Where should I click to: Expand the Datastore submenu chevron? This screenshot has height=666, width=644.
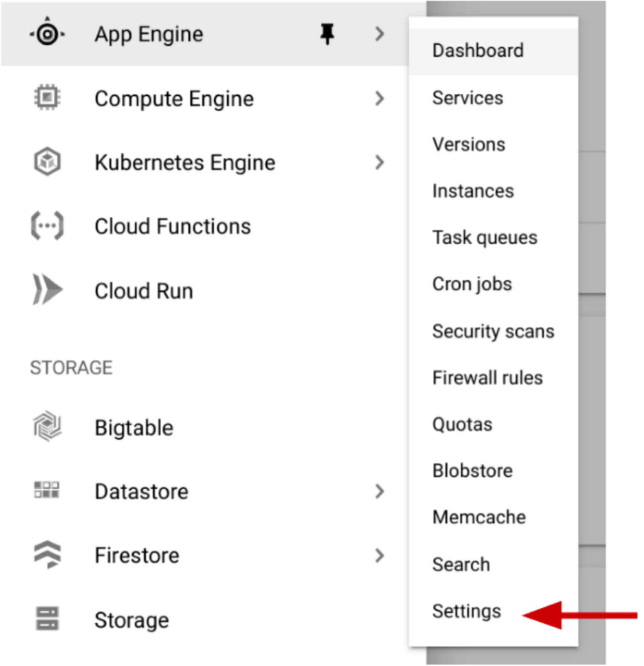[x=379, y=491]
